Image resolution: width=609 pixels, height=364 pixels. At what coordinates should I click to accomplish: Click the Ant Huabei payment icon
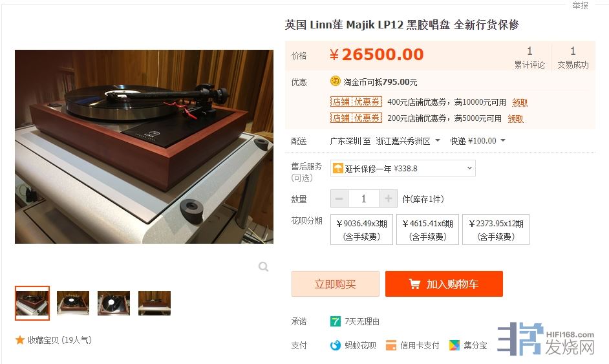[335, 345]
